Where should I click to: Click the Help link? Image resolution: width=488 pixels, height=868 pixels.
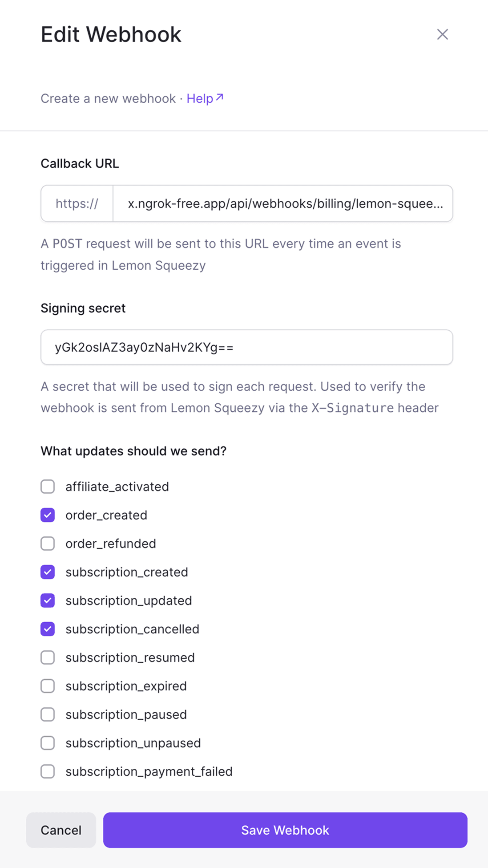pos(200,98)
